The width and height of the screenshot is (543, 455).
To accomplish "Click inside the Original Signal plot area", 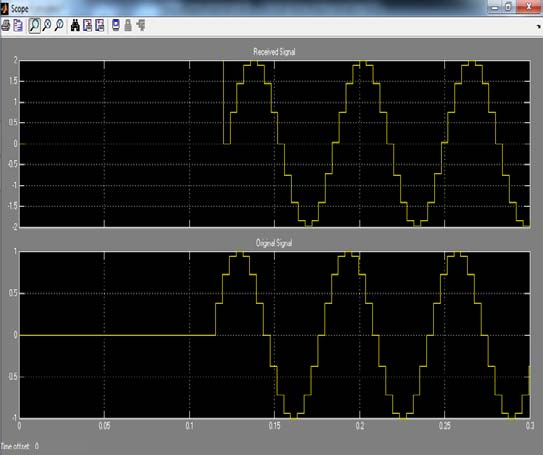I will coord(274,335).
